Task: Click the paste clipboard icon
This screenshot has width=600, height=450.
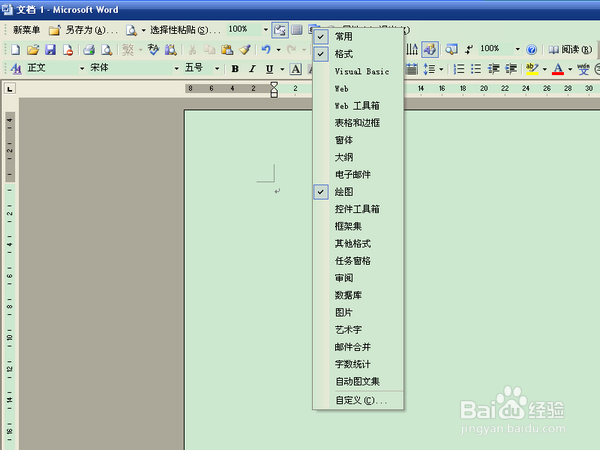Action: (x=227, y=50)
